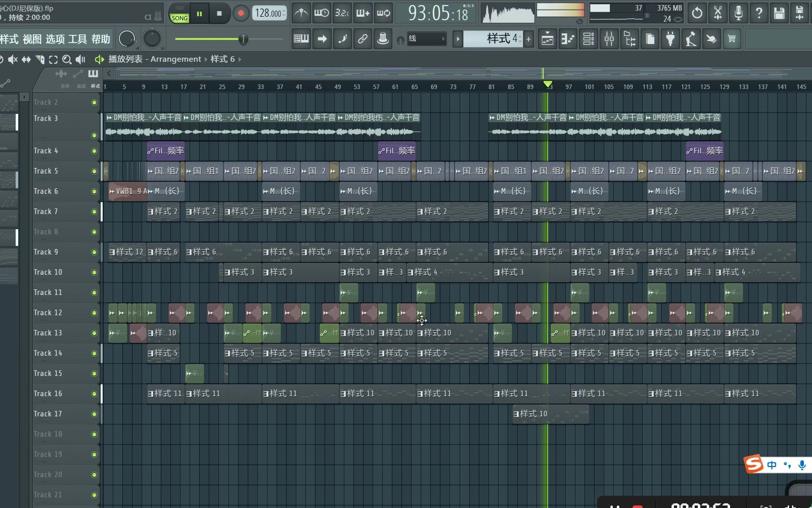812x508 pixels.
Task: Click the Track 10 name label
Action: pos(48,272)
